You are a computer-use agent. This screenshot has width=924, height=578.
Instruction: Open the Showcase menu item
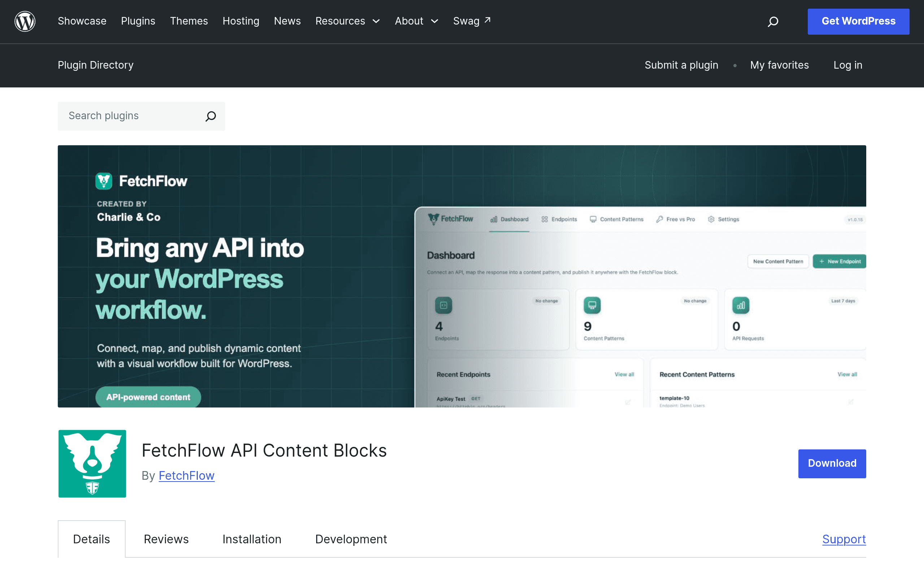(x=82, y=21)
